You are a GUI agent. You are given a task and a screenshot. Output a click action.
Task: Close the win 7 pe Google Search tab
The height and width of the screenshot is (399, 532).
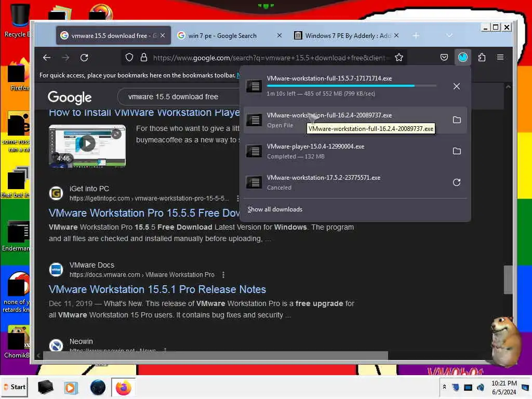(279, 36)
